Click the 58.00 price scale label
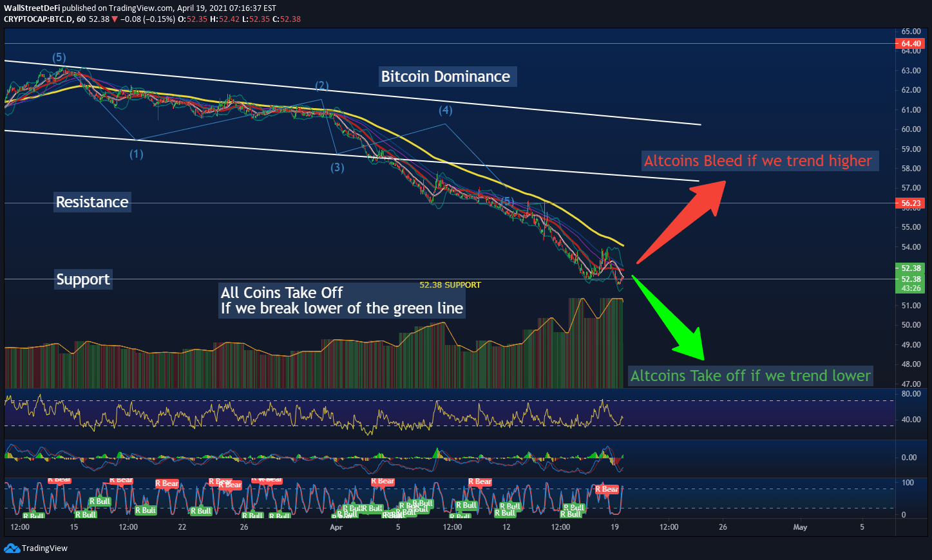 [911, 169]
